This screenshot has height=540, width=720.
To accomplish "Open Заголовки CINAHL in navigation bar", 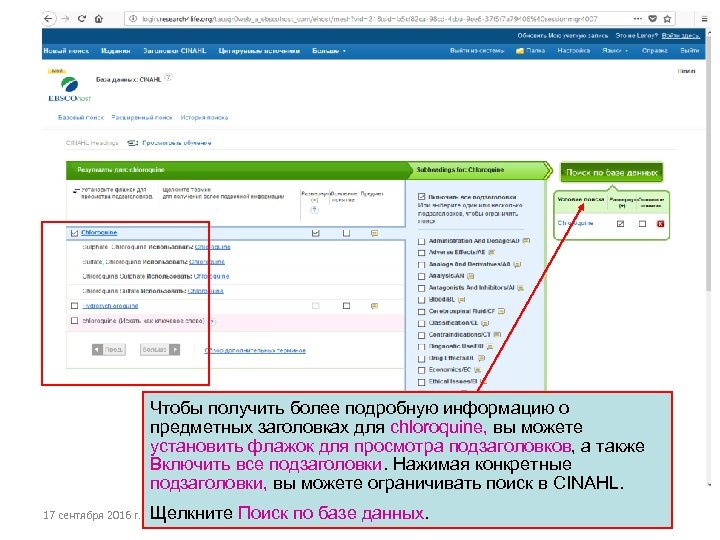I will click(x=174, y=51).
